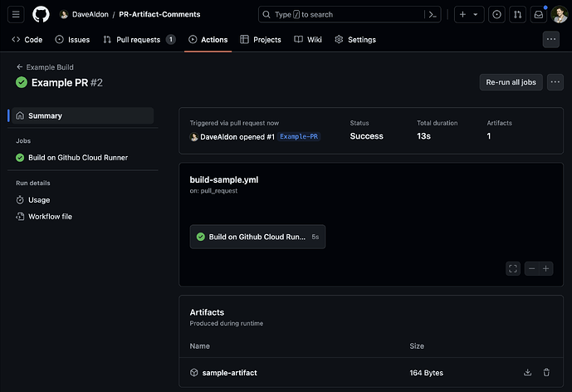Open the create new plus dropdown
Screen dimensions: 572x392
(x=468, y=14)
